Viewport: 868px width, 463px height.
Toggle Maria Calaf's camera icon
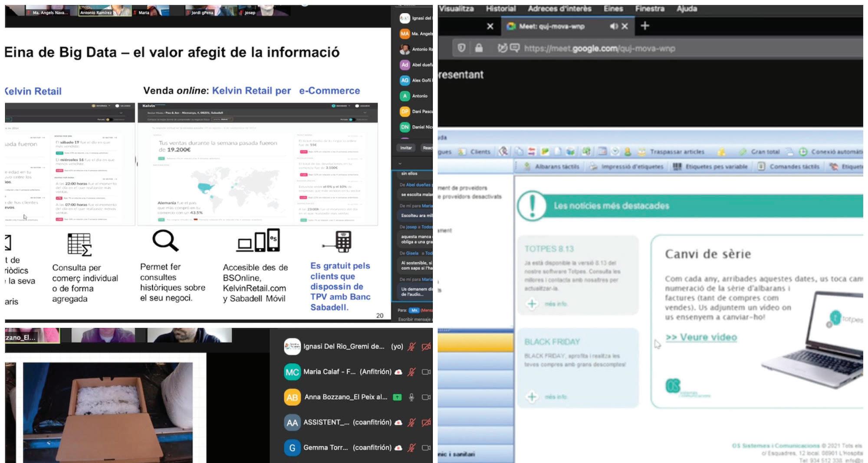tap(426, 371)
